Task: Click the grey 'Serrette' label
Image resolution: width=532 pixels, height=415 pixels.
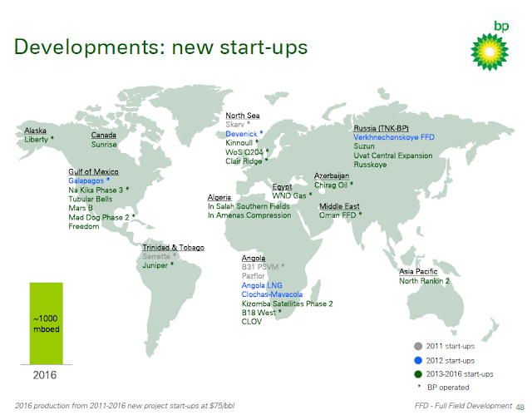Action: [x=156, y=256]
